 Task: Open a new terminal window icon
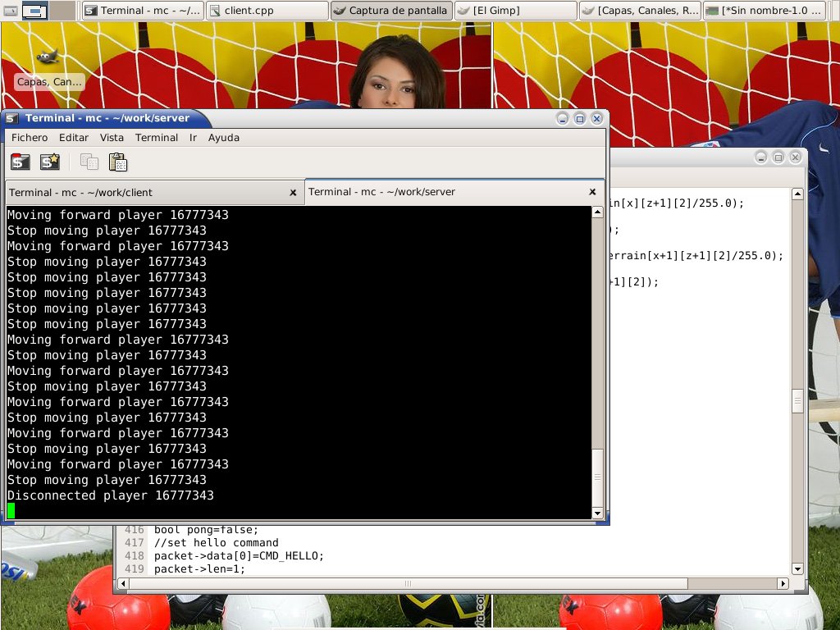click(x=50, y=162)
